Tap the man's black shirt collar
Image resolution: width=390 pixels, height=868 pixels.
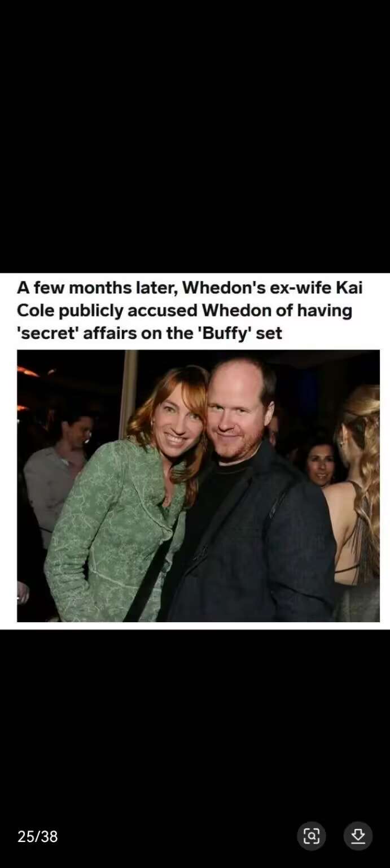click(233, 467)
